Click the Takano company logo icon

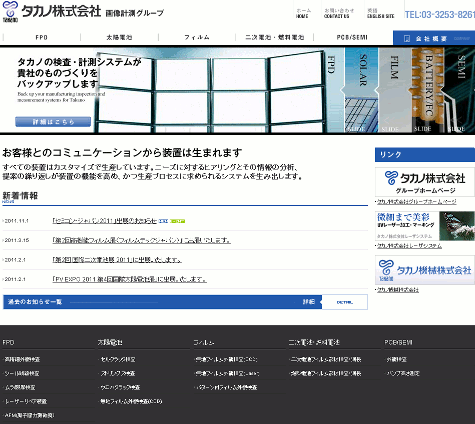pos(10,11)
